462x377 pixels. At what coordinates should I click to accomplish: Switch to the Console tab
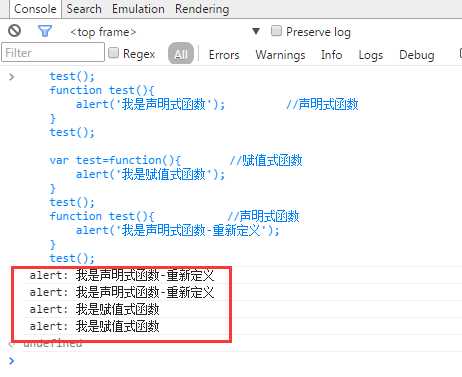click(x=35, y=9)
